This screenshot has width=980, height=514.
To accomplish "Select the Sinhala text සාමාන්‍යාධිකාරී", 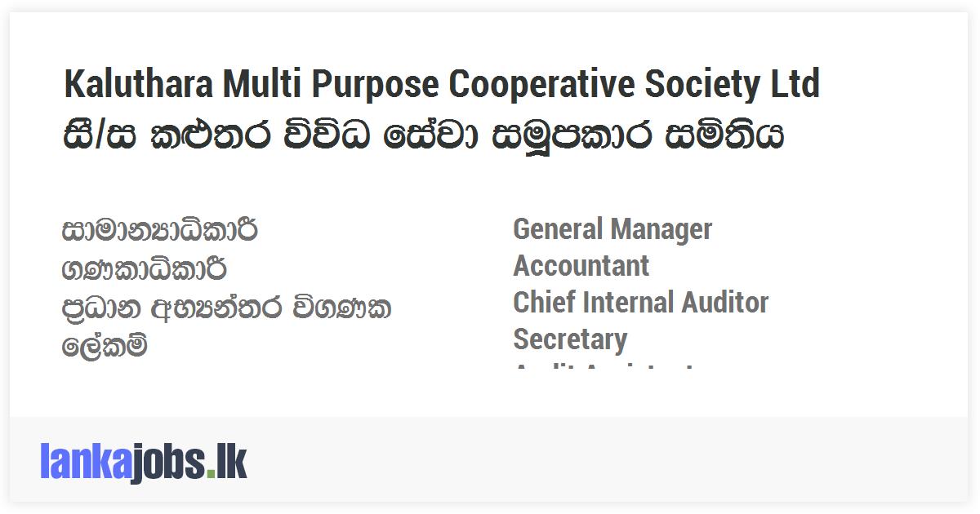I will coord(160,231).
